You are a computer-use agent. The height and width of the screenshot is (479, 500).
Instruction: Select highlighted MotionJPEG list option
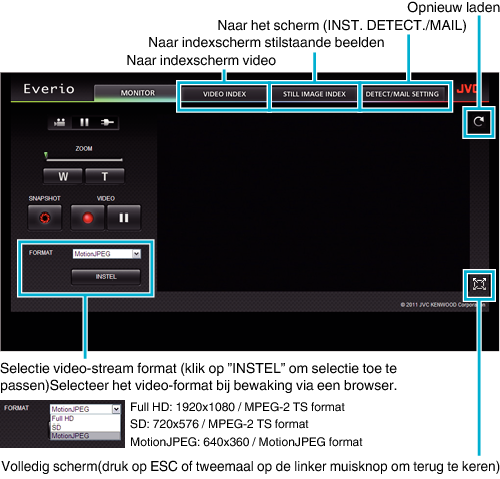pos(85,436)
